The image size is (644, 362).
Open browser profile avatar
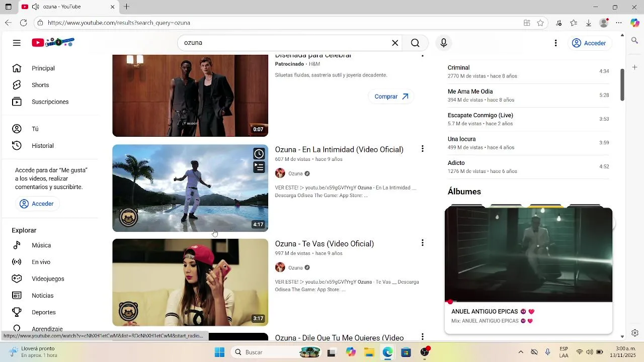click(x=604, y=23)
